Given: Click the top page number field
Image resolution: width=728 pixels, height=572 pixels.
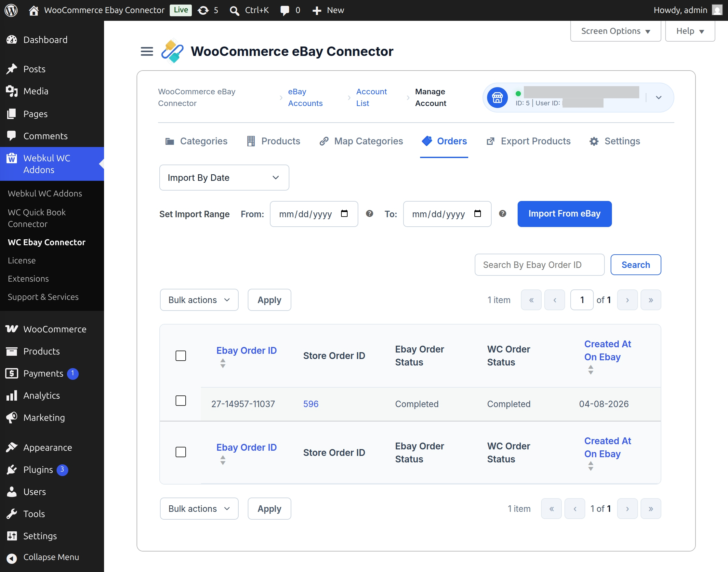Looking at the screenshot, I should 582,300.
